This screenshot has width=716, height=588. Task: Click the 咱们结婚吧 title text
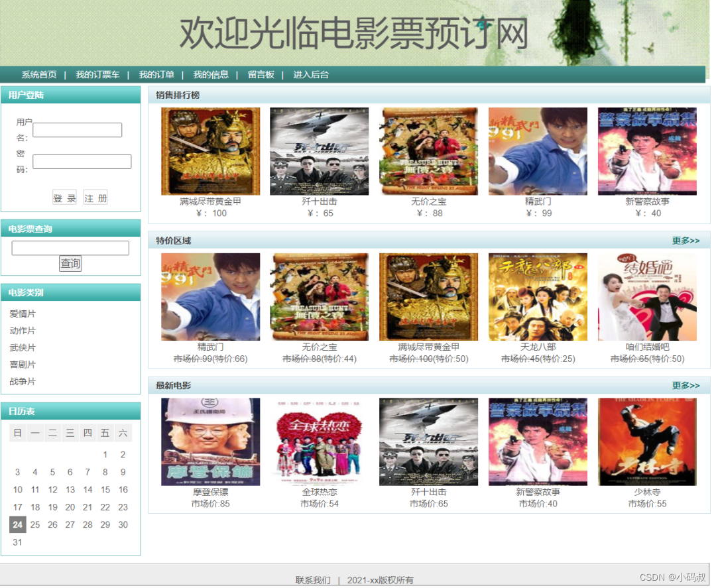coord(648,347)
